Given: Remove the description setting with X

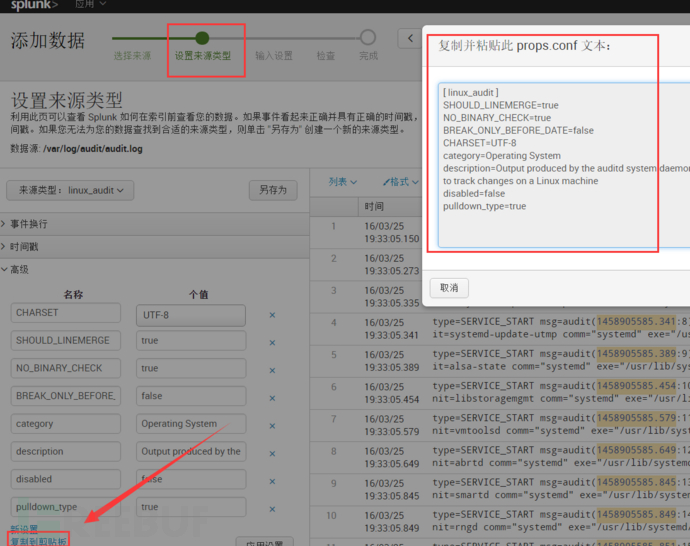Looking at the screenshot, I should [x=272, y=454].
